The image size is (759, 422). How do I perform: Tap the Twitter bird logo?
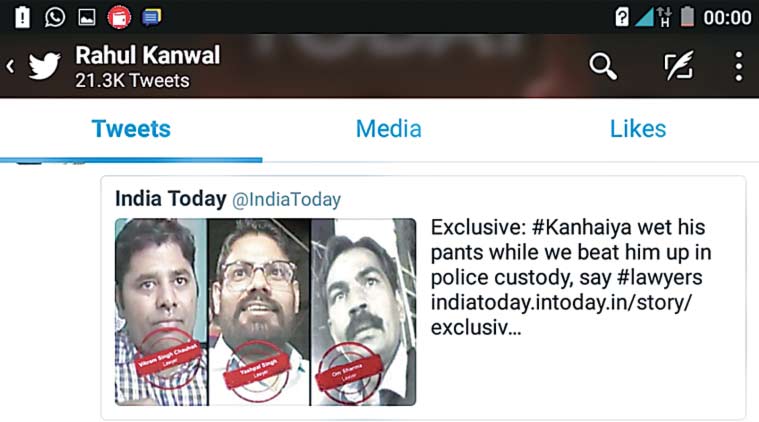(x=45, y=66)
